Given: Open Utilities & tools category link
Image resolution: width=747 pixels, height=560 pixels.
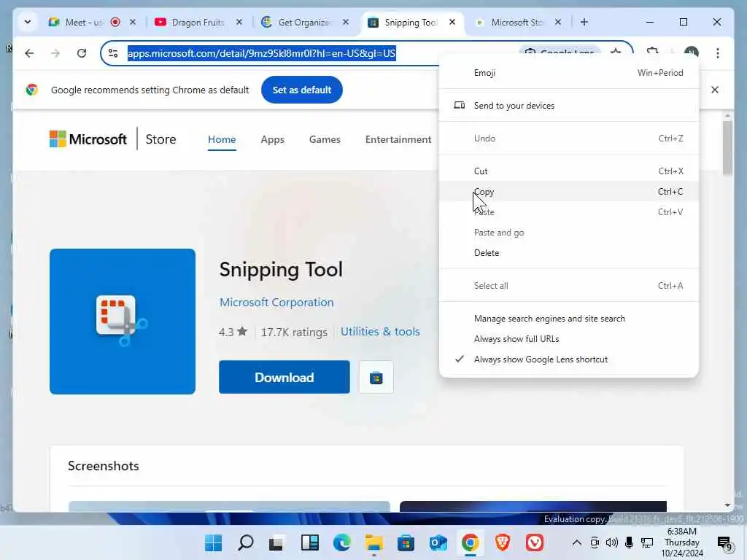Looking at the screenshot, I should (380, 332).
